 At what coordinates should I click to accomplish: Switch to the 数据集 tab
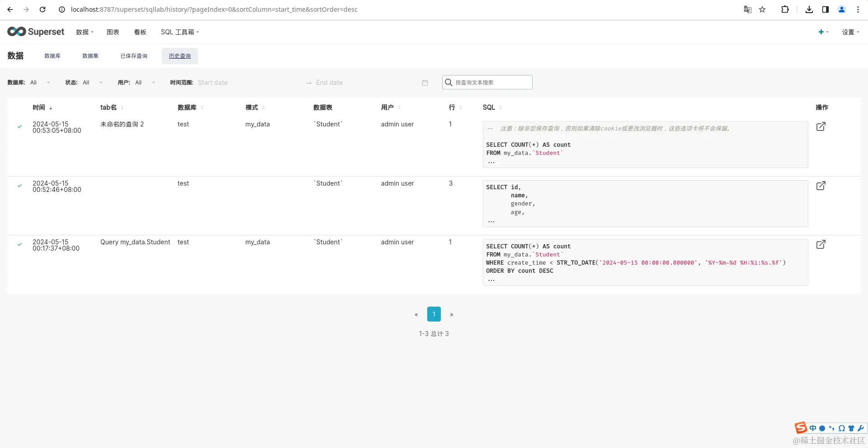(90, 56)
